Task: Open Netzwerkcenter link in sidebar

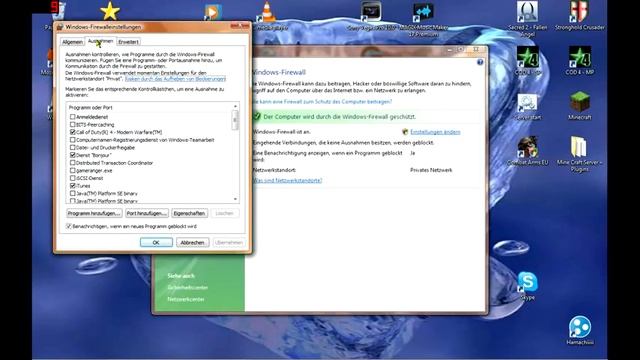Action: pyautogui.click(x=186, y=299)
